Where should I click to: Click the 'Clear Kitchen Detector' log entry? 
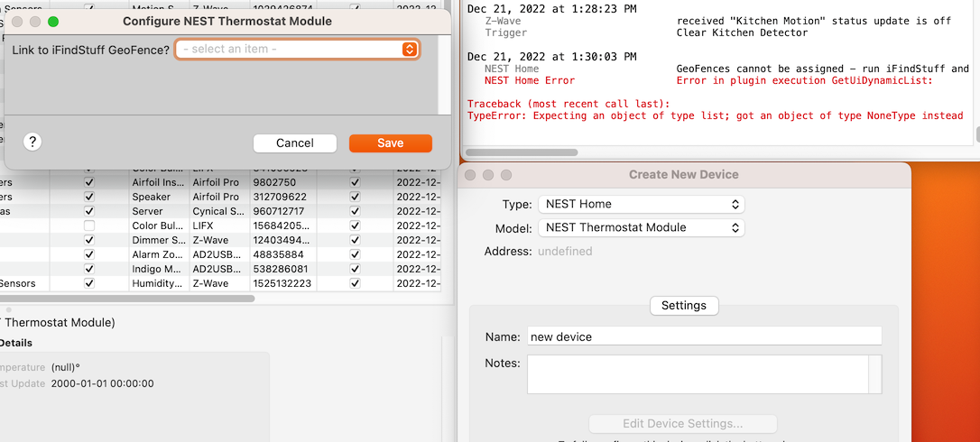coord(742,32)
